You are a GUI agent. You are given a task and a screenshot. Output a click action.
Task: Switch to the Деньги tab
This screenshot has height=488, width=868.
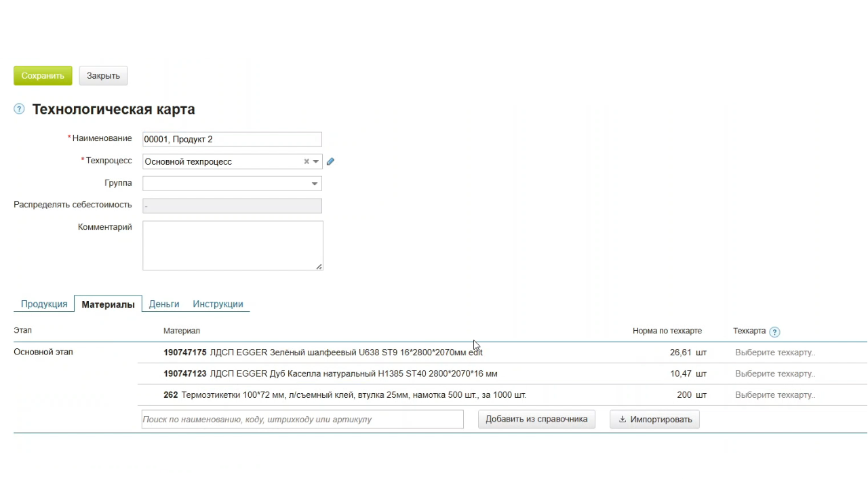164,304
